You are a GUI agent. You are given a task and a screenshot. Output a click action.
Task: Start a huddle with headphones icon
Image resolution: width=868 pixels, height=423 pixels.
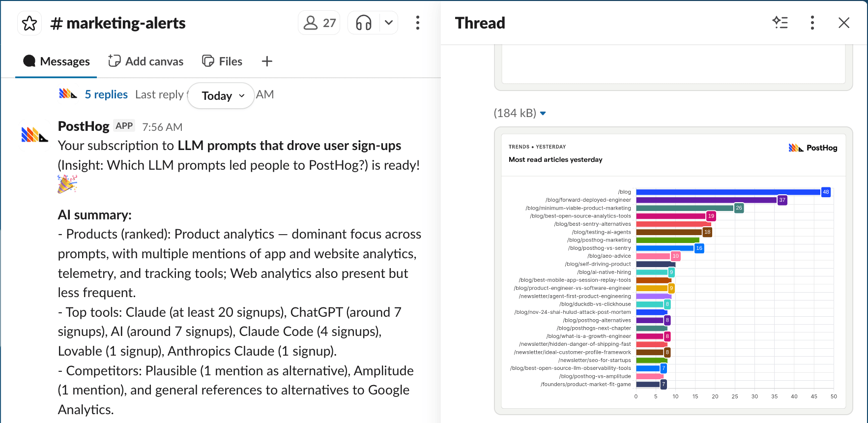tap(364, 23)
